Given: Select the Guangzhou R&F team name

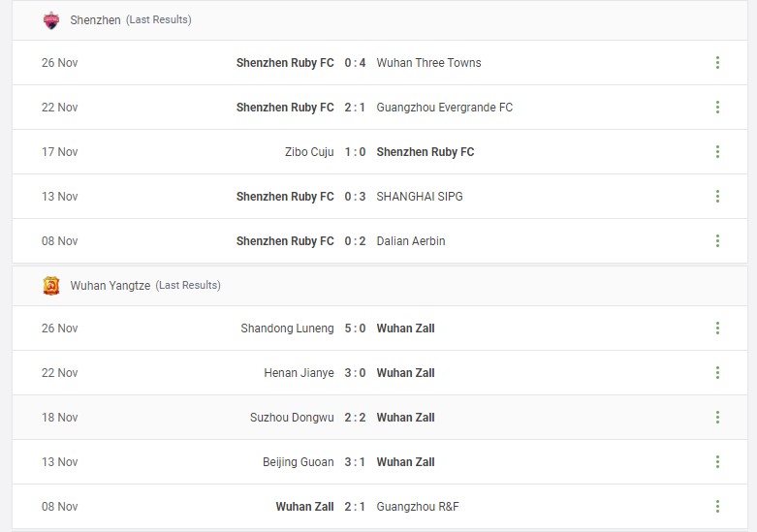Looking at the screenshot, I should pos(418,507).
